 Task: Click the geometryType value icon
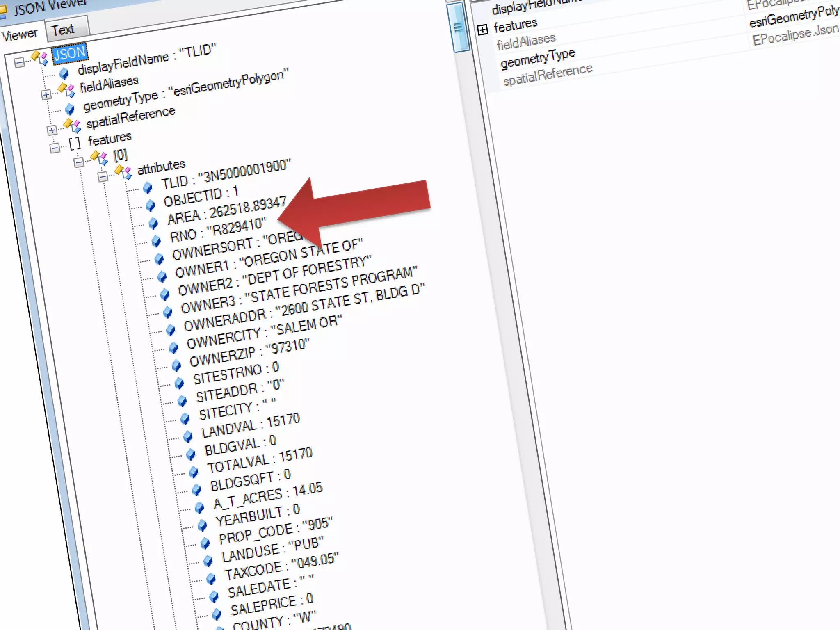[x=70, y=109]
